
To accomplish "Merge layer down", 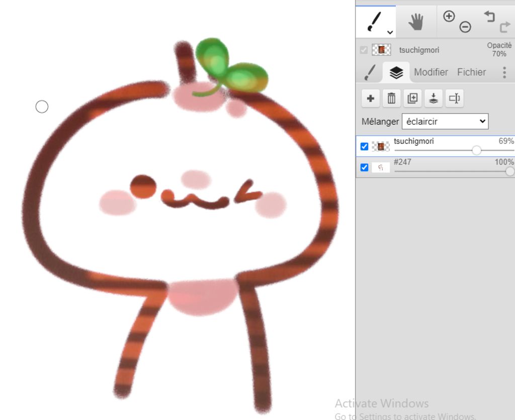I will pyautogui.click(x=434, y=98).
